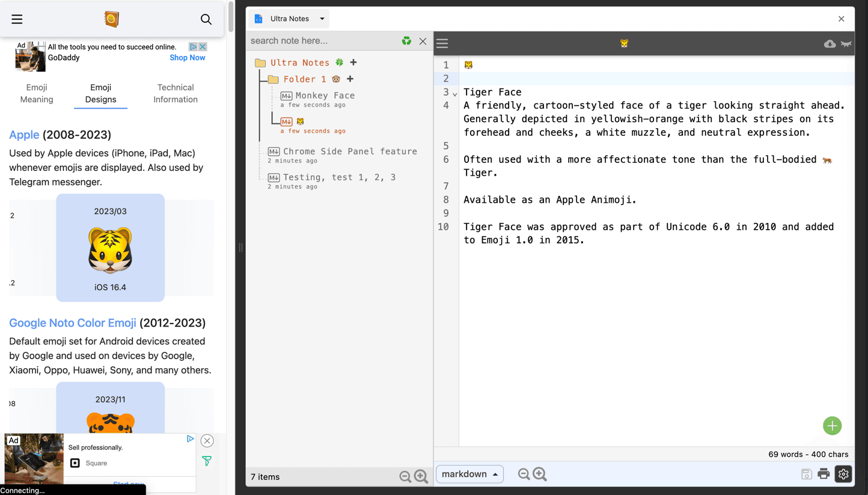Collapse the Folder 1 tree folder
868x495 pixels.
[274, 79]
